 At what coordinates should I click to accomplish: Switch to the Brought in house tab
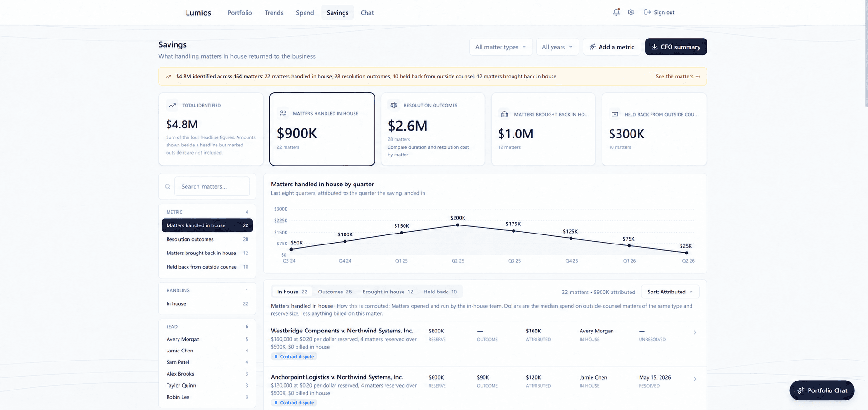[388, 292]
